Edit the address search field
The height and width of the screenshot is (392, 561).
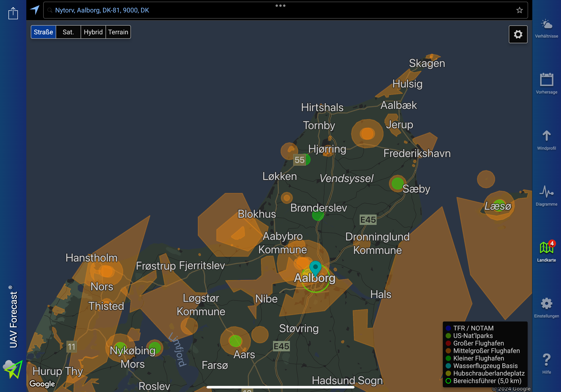(285, 10)
